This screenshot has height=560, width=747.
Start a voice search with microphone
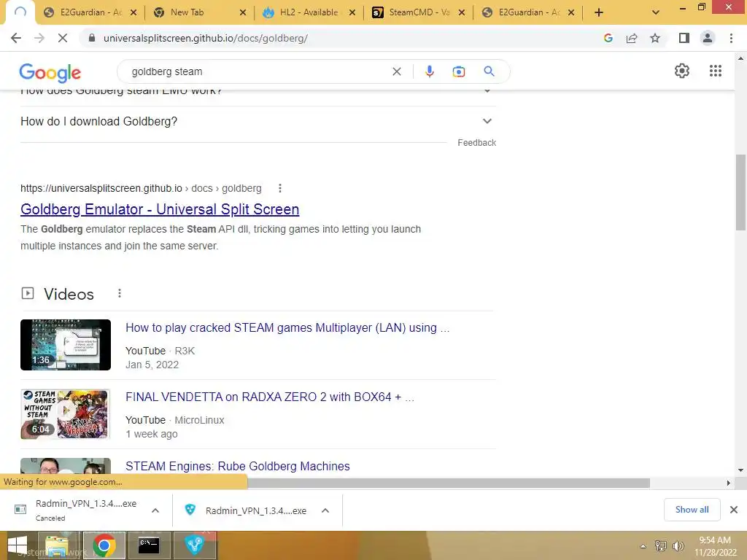pyautogui.click(x=429, y=71)
